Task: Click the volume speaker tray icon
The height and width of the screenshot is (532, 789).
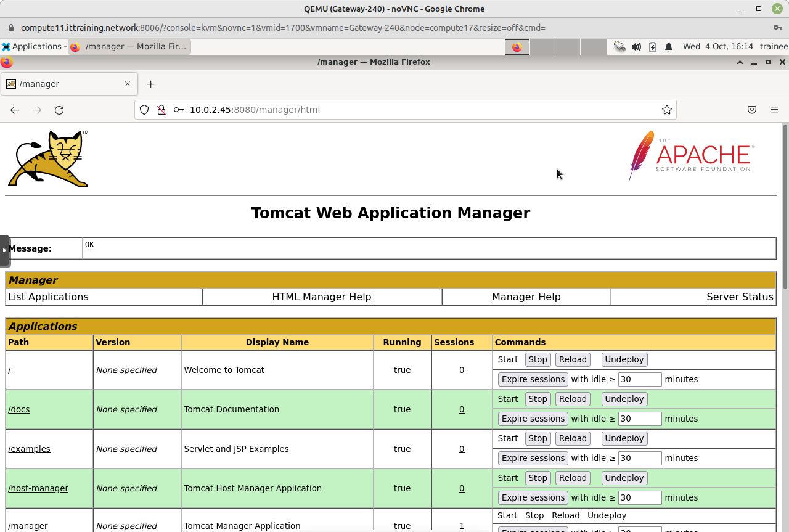Action: click(636, 46)
